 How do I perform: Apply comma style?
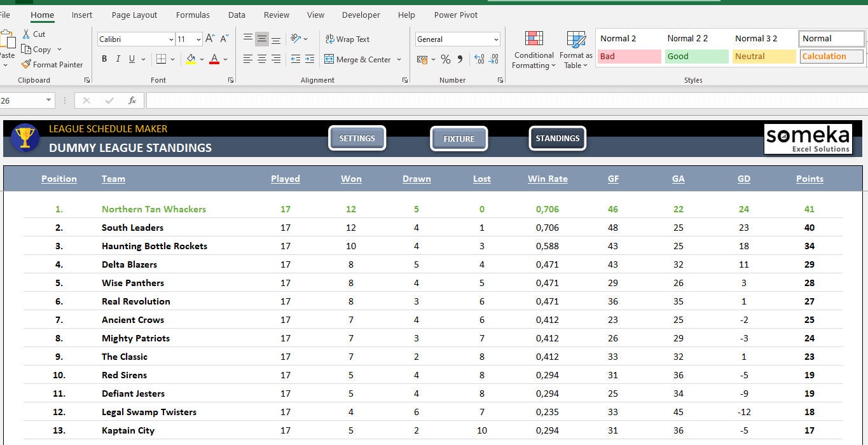coord(461,59)
